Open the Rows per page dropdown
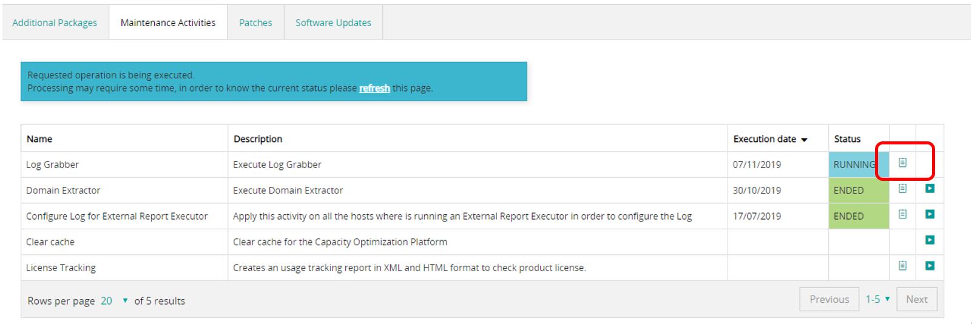 coord(114,301)
